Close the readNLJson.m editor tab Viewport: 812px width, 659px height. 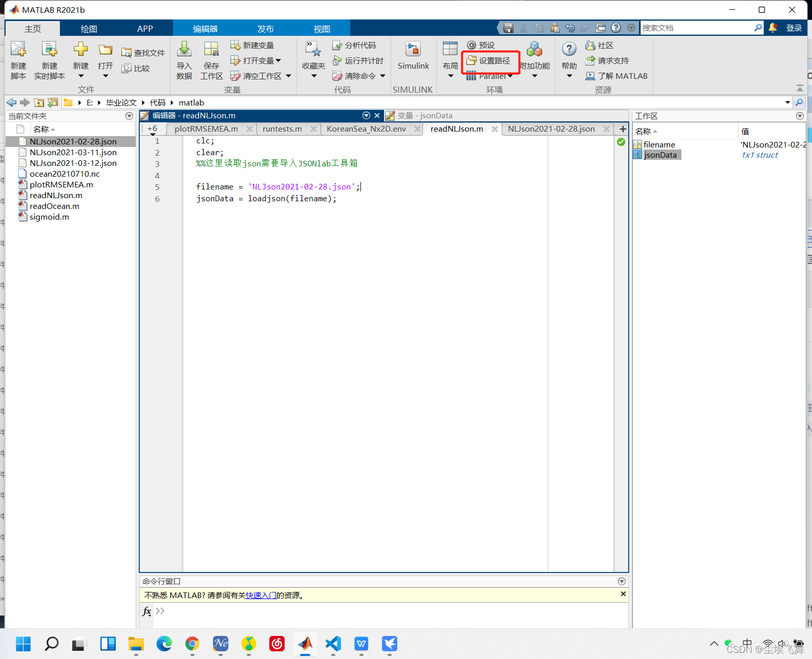point(495,129)
